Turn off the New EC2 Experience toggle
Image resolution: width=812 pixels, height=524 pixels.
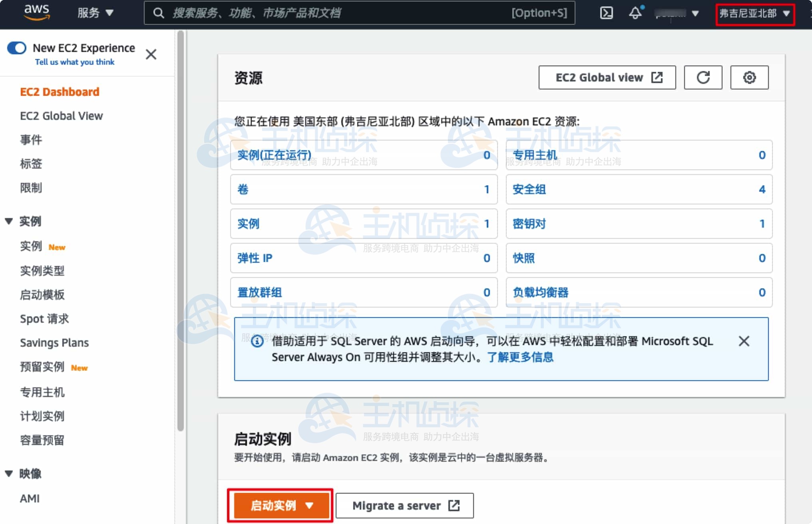click(16, 48)
